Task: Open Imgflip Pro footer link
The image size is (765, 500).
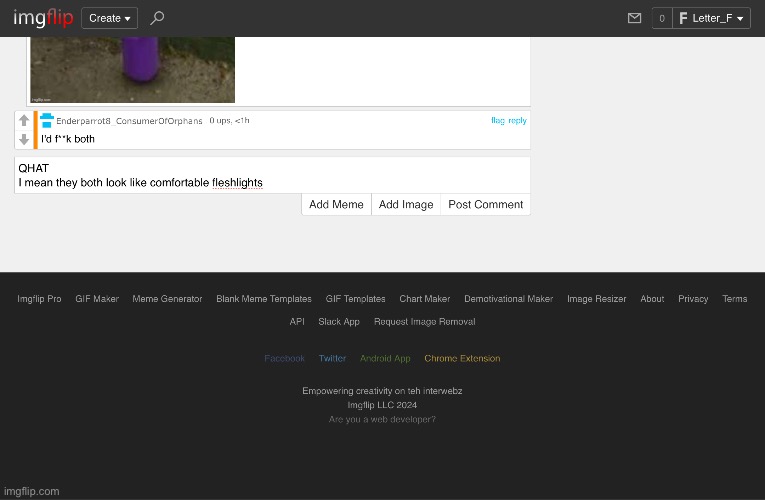Action: 40,299
